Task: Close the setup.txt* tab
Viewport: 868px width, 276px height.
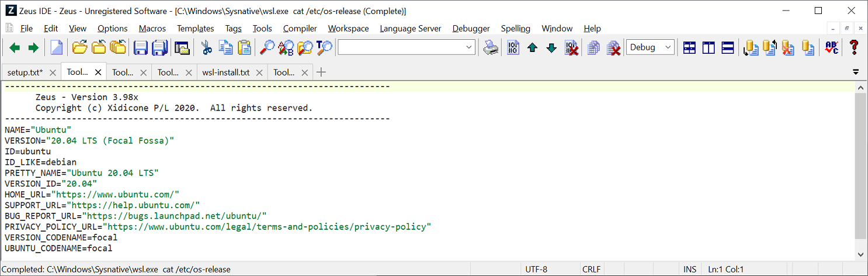Action: [x=52, y=73]
